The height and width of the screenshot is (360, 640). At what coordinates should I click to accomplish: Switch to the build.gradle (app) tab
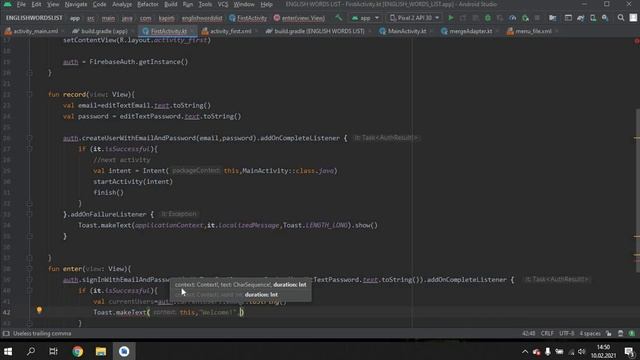point(100,31)
